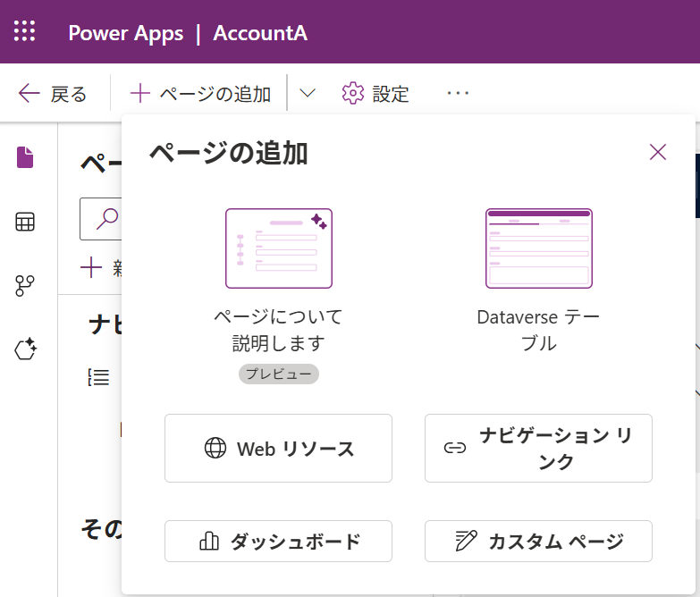
Task: Click the chart icon on ダッシュボード
Action: pos(209,541)
